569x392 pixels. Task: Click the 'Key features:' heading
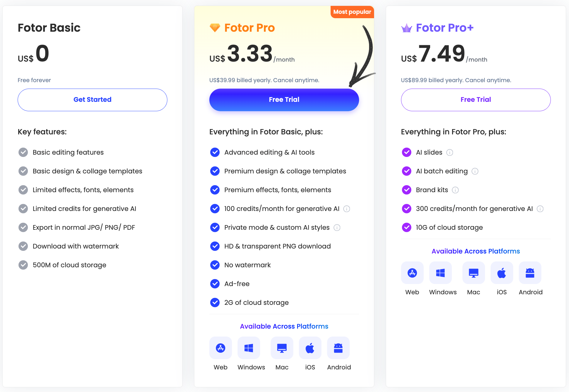click(42, 132)
